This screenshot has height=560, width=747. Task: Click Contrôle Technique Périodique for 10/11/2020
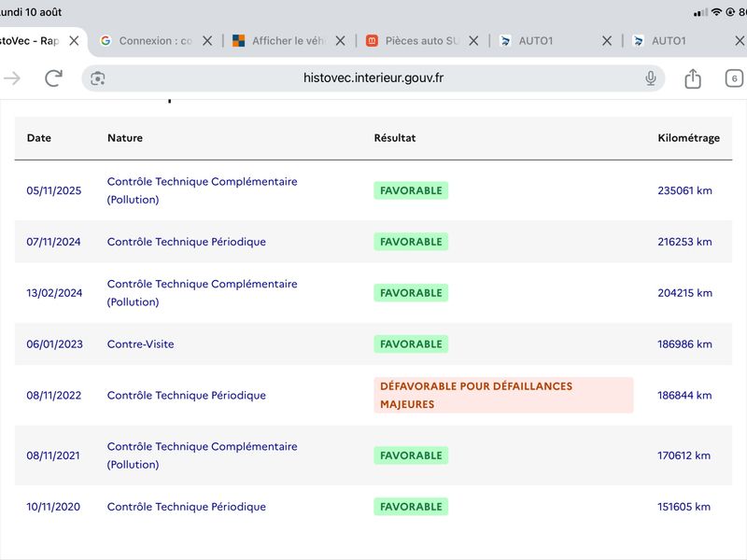pyautogui.click(x=186, y=507)
